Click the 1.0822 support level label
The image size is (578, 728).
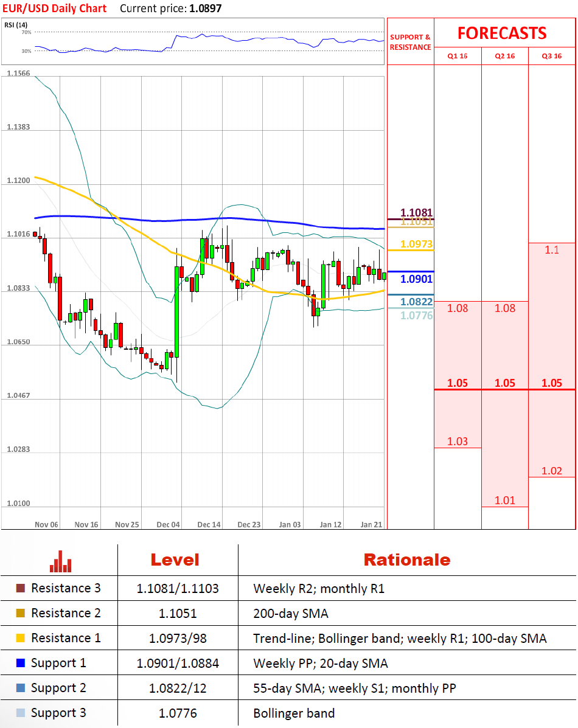point(416,302)
